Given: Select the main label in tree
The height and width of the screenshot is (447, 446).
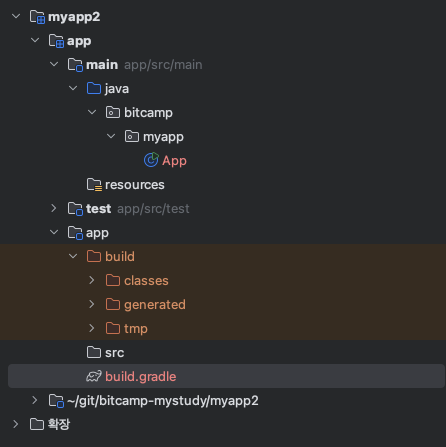Looking at the screenshot, I should tap(102, 65).
